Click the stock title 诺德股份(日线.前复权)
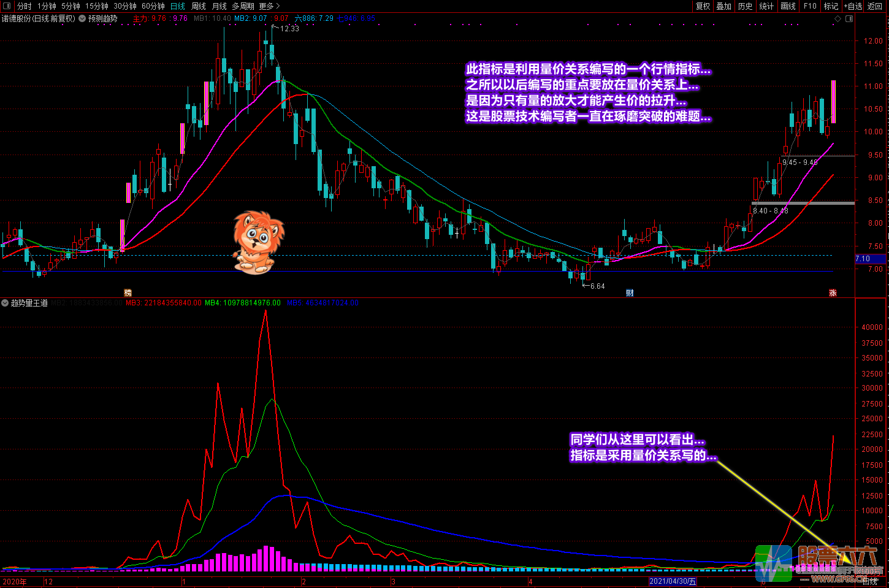Image resolution: width=889 pixels, height=588 pixels. [39, 18]
